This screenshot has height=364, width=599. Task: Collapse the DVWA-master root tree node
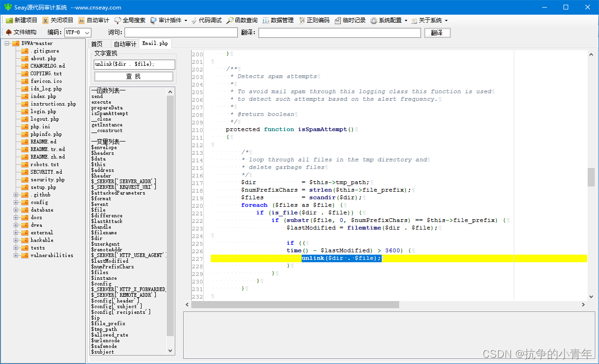point(7,44)
